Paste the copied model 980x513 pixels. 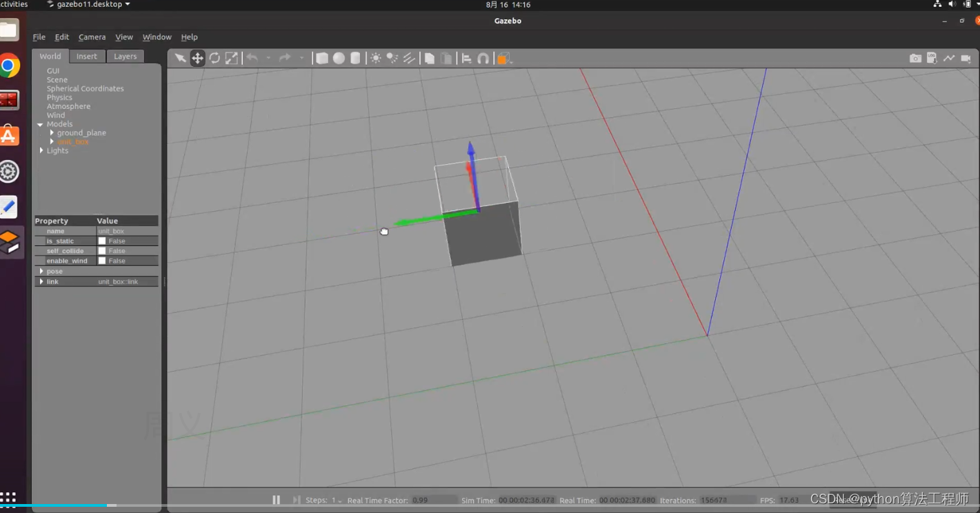click(x=446, y=59)
